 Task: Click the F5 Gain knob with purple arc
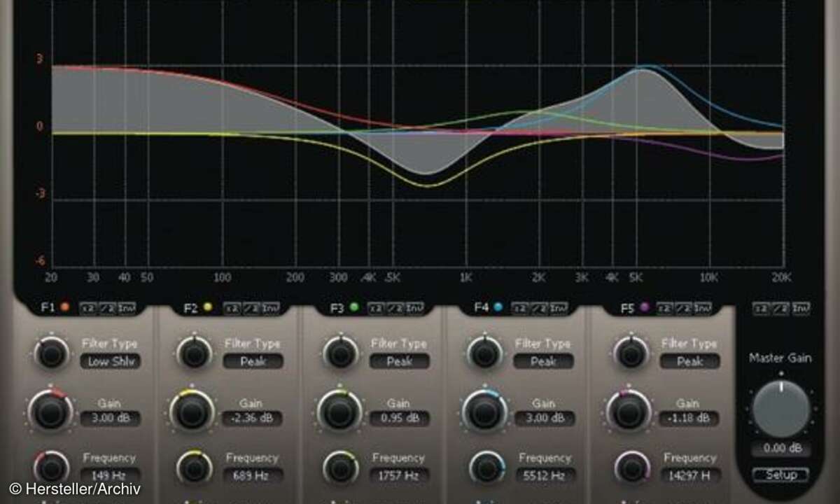[x=629, y=411]
